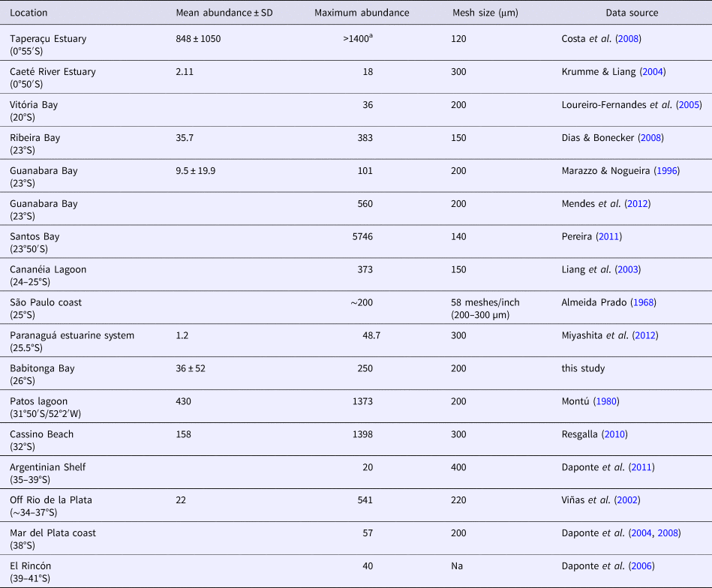Click the Mendes et al. 2012 year link
The width and height of the screenshot is (712, 588).
[637, 204]
